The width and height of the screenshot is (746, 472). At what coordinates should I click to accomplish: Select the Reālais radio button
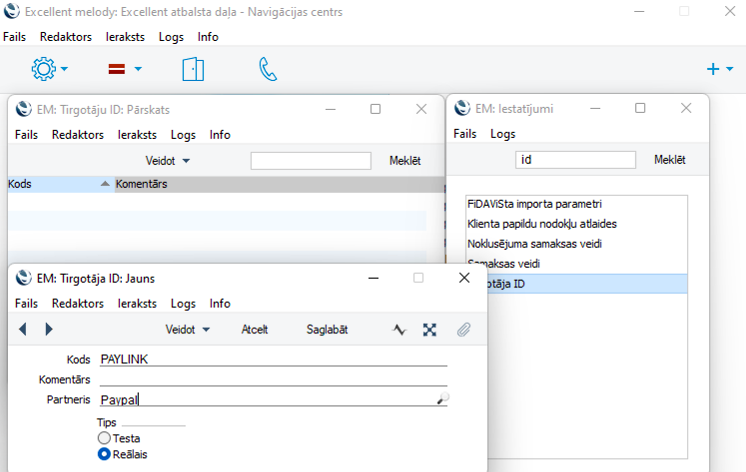coord(104,454)
